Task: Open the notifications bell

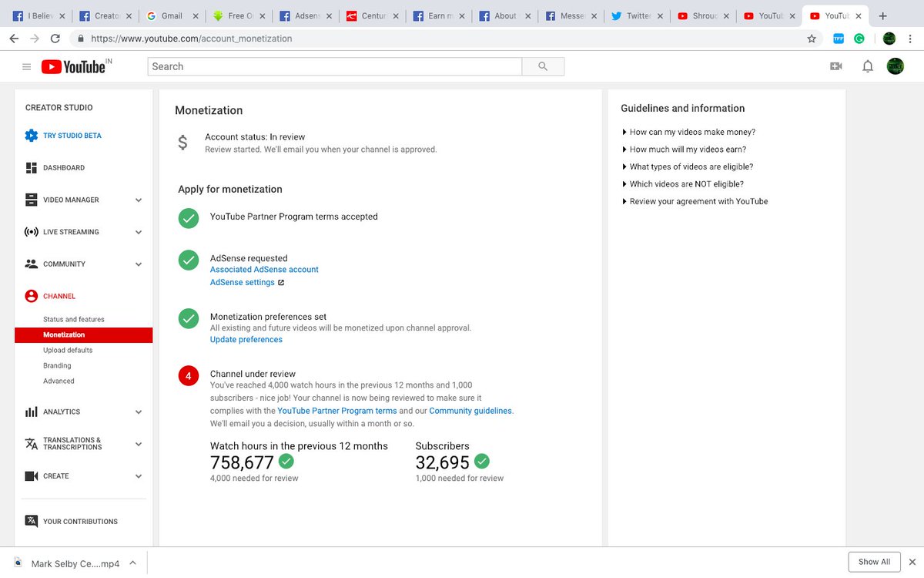Action: (868, 67)
